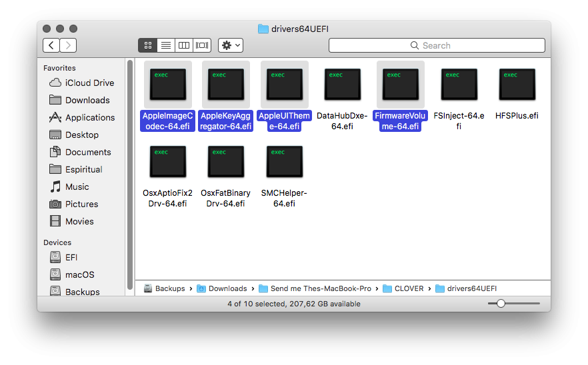Go forward with the right arrow button

pos(68,45)
